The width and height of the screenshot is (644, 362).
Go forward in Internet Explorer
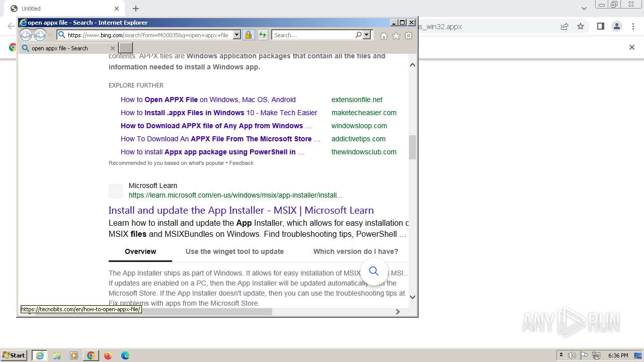[x=40, y=35]
